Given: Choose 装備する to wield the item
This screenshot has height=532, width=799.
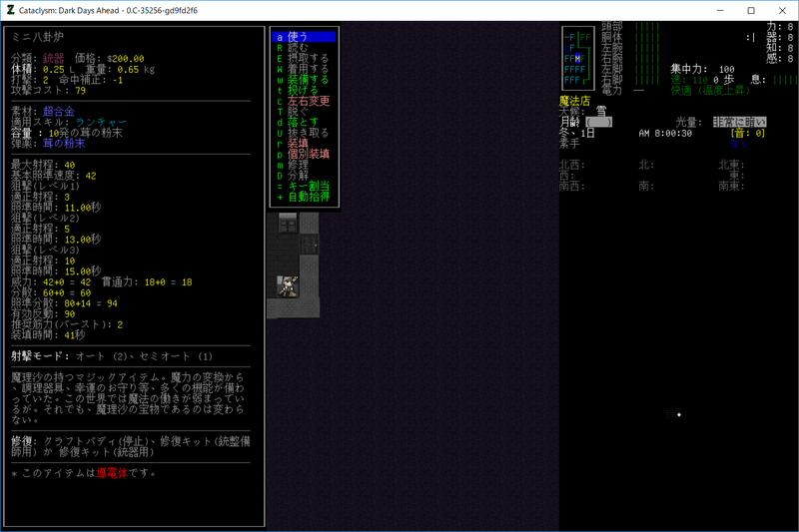Looking at the screenshot, I should 304,80.
